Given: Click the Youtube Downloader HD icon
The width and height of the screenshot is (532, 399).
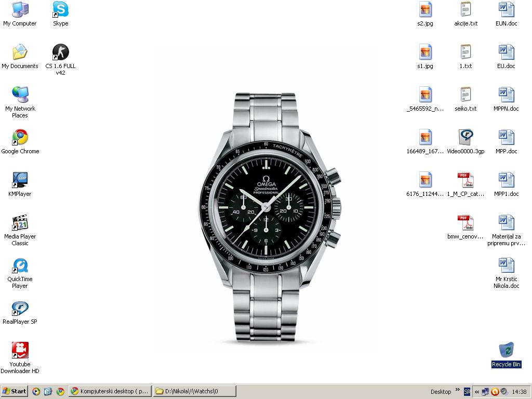Looking at the screenshot, I should (20, 351).
